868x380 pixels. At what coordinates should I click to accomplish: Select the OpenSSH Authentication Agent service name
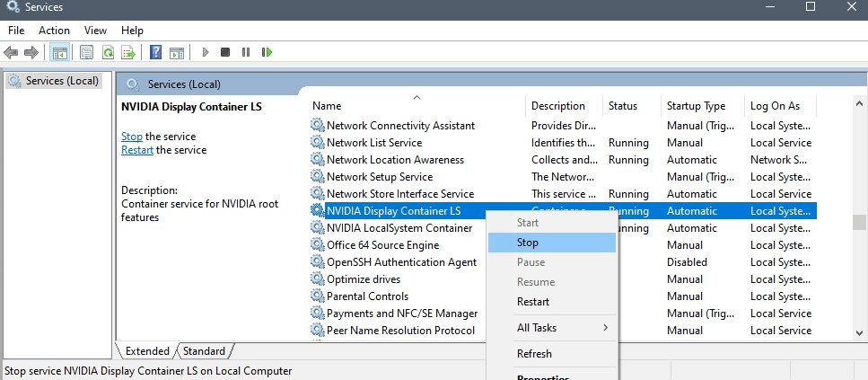[x=402, y=262]
